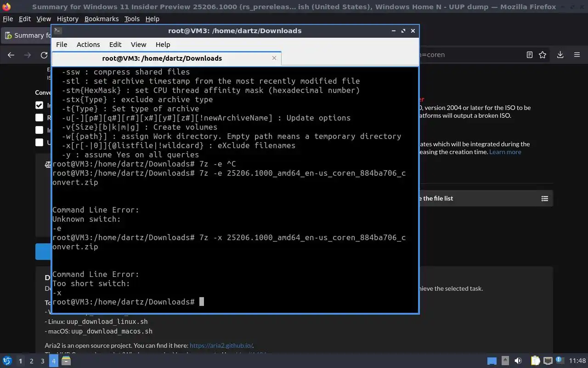
Task: Open terminal View menu
Action: (138, 44)
